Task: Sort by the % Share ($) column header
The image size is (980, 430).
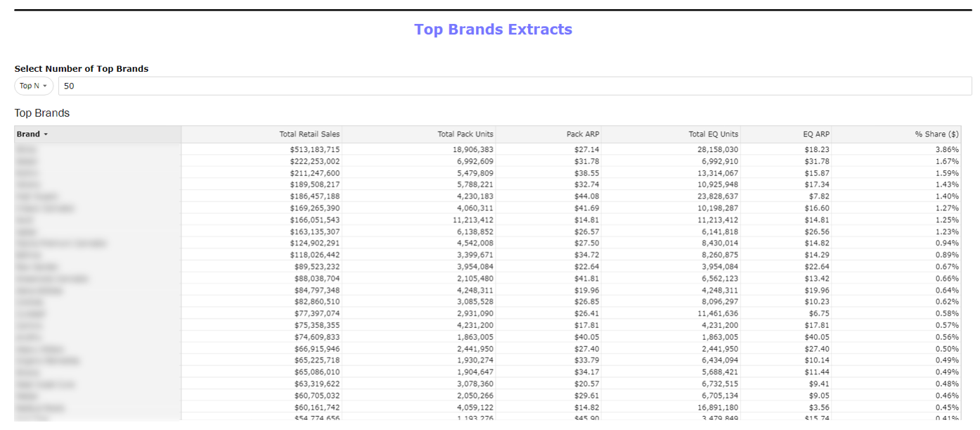Action: [x=936, y=134]
